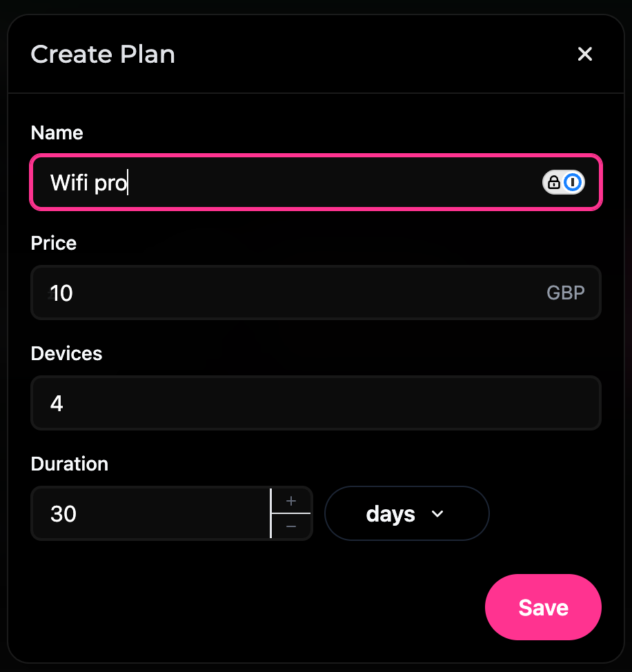Save the new plan
Viewport: 632px width, 672px height.
tap(543, 607)
